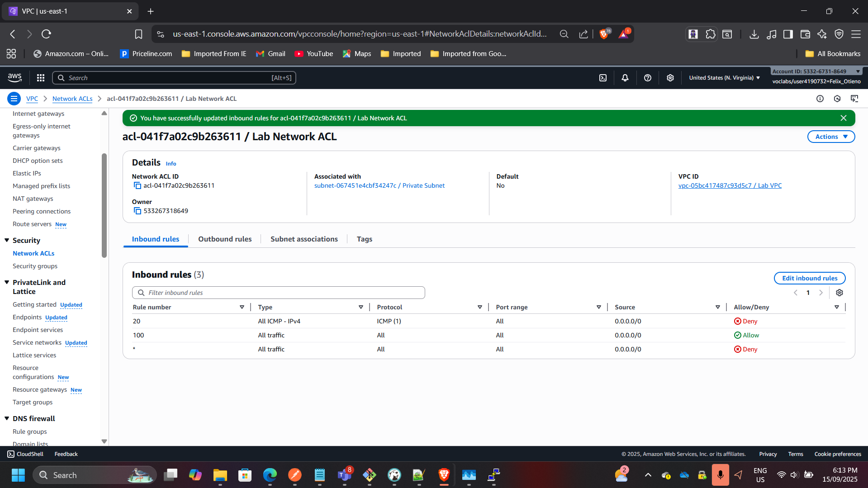The height and width of the screenshot is (488, 868).
Task: Click Edit inbound rules button
Action: pos(809,278)
